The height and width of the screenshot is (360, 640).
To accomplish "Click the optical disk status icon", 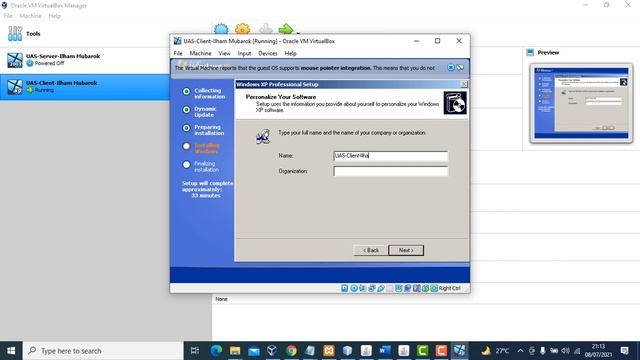I will (354, 288).
